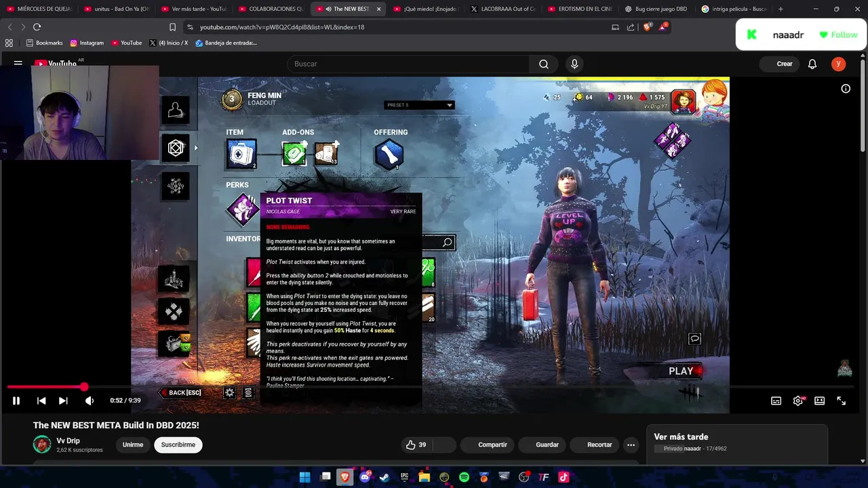The height and width of the screenshot is (488, 868).
Task: Open Spotify from the taskbar
Action: (464, 477)
